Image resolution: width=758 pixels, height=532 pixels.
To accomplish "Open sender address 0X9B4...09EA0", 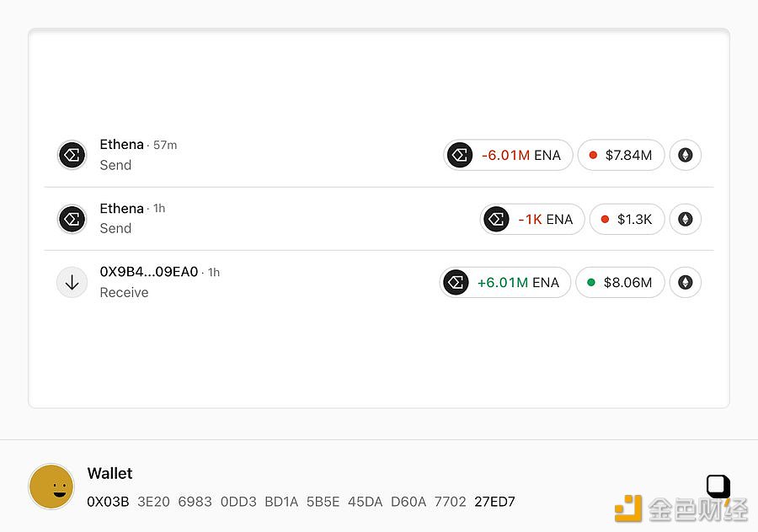I will (149, 272).
